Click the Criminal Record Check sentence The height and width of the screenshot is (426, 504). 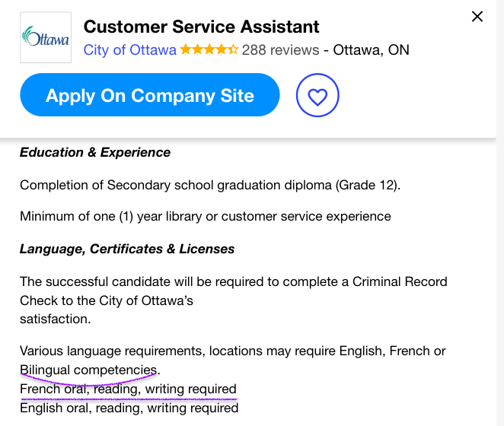tap(234, 300)
